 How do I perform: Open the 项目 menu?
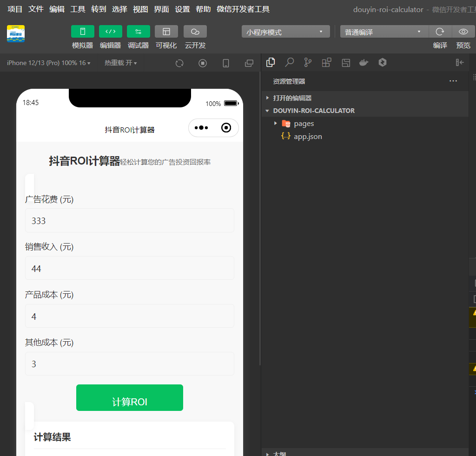click(x=15, y=9)
